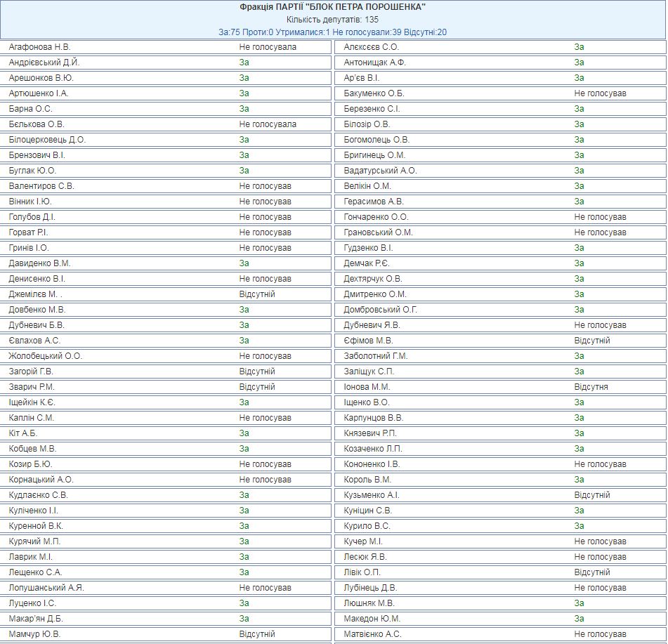
Task: Click the "Відсутня" status for Іонова М.М.
Action: point(591,387)
